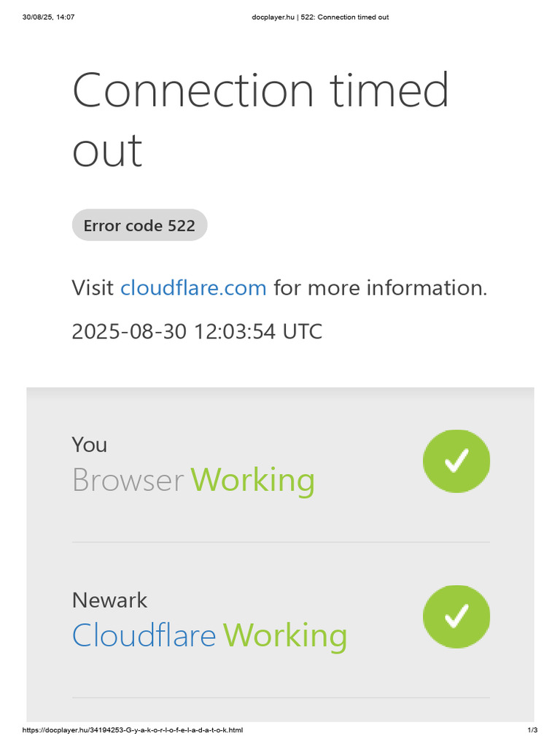Click the 1/3 page number indicator
The image size is (560, 747).
coord(532,729)
